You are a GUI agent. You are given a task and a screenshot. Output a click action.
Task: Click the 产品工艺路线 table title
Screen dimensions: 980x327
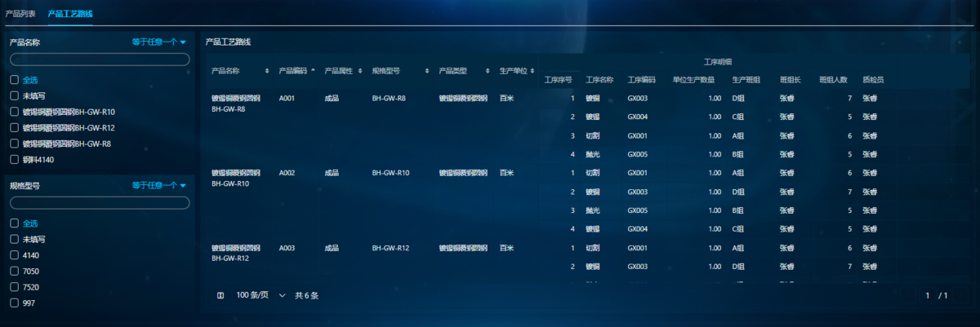click(229, 41)
